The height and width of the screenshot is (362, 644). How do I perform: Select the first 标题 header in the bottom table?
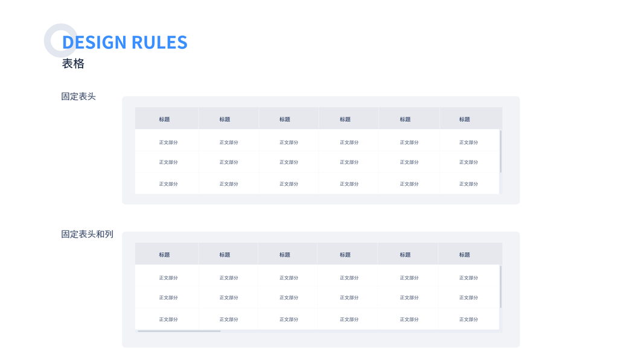[164, 255]
